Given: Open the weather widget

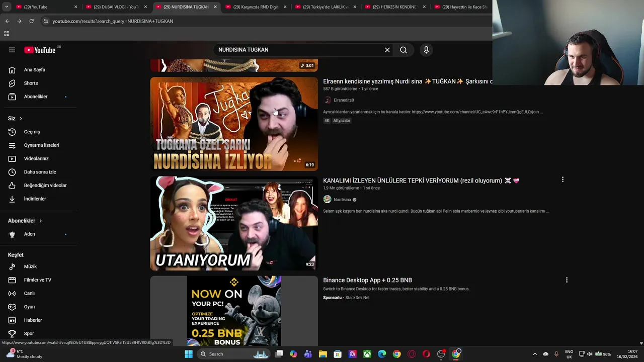Looking at the screenshot, I should tap(24, 354).
